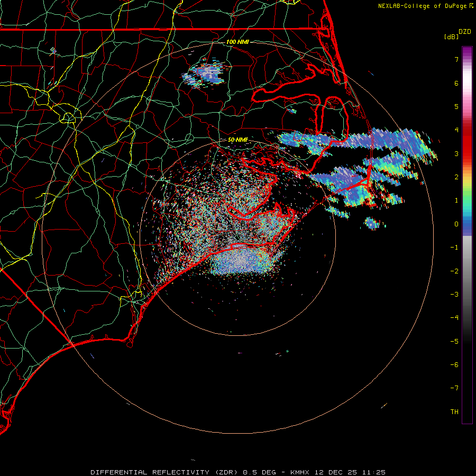Viewport: 476px width, 476px height.
Task: Click the -2 value on color scale
Action: (454, 271)
